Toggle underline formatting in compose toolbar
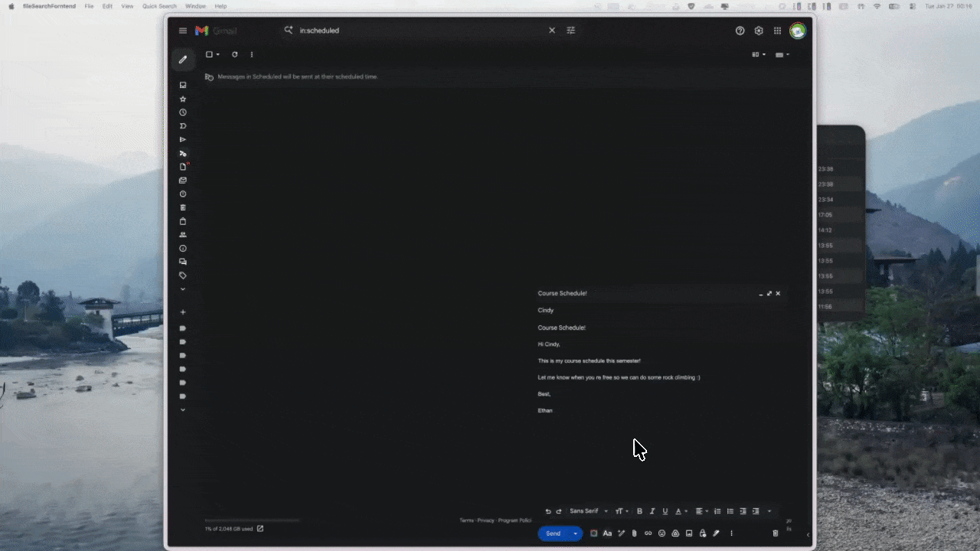Image resolution: width=980 pixels, height=551 pixels. pyautogui.click(x=665, y=510)
